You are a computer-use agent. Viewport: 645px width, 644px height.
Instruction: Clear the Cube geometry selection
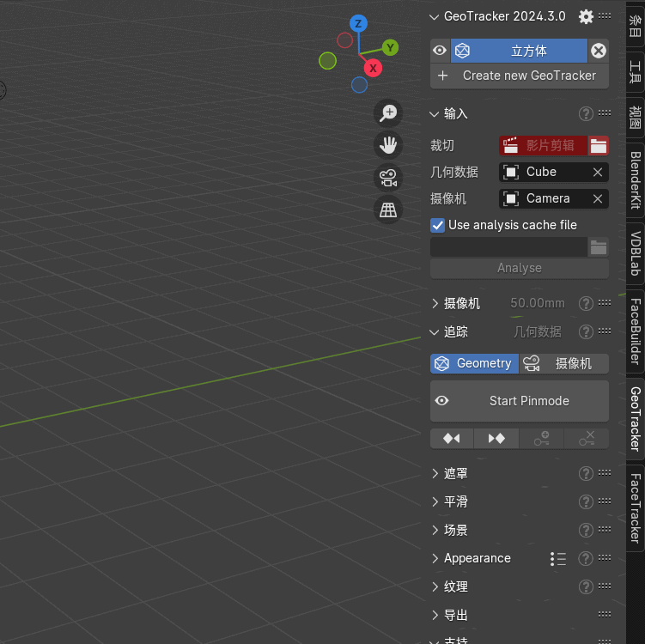coord(598,172)
